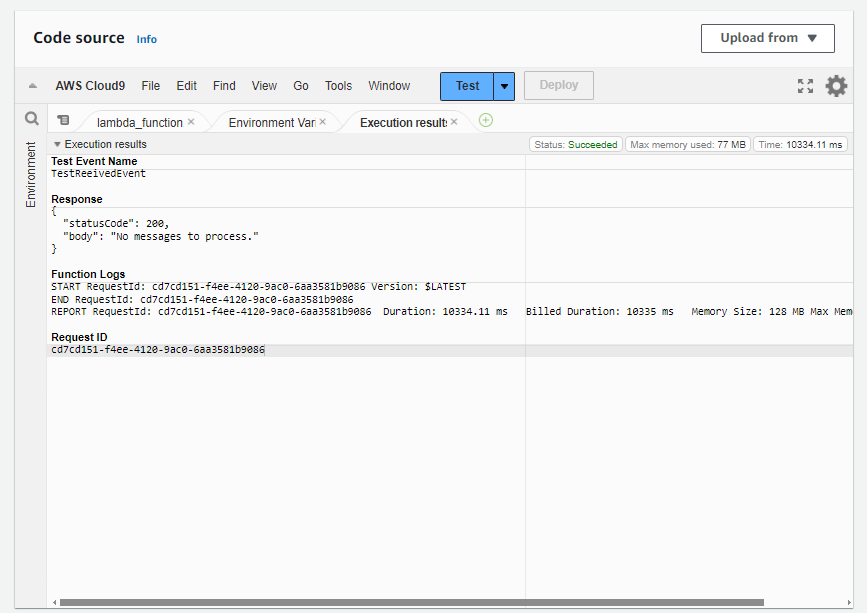The image size is (867, 613).
Task: Click the Info link beside Code source
Action: [x=146, y=39]
